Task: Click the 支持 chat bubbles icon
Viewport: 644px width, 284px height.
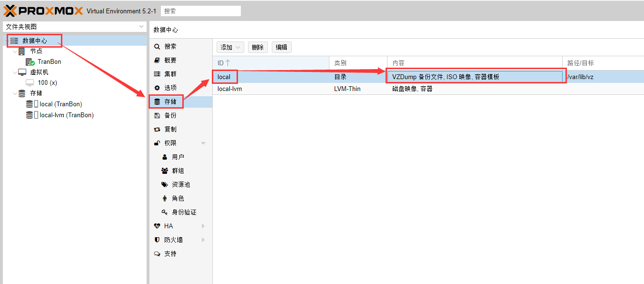Action: point(157,254)
